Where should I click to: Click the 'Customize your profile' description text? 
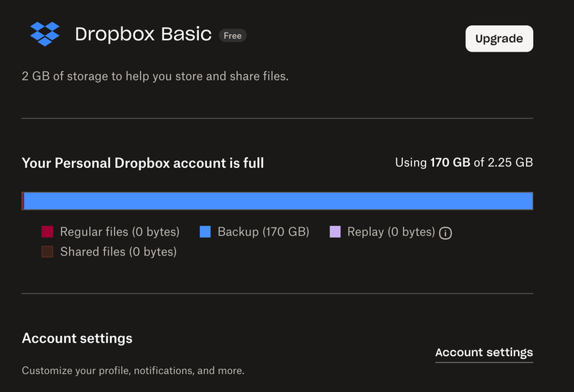point(133,371)
